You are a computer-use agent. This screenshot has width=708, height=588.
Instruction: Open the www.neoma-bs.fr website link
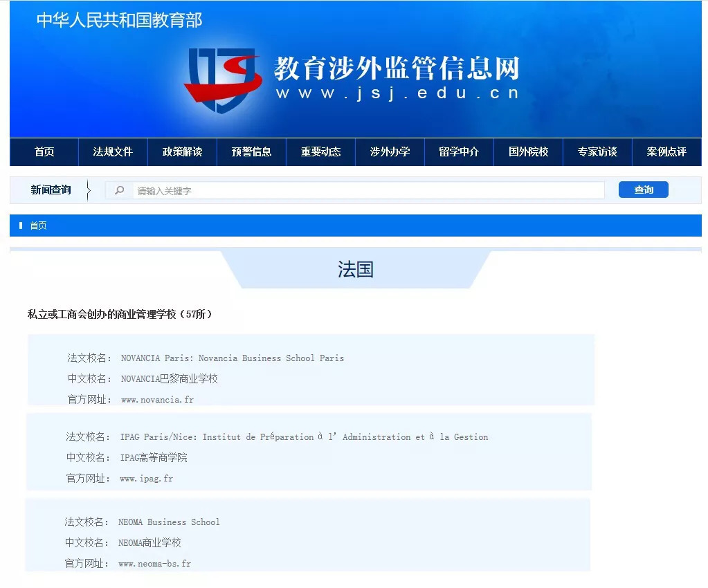pyautogui.click(x=155, y=563)
